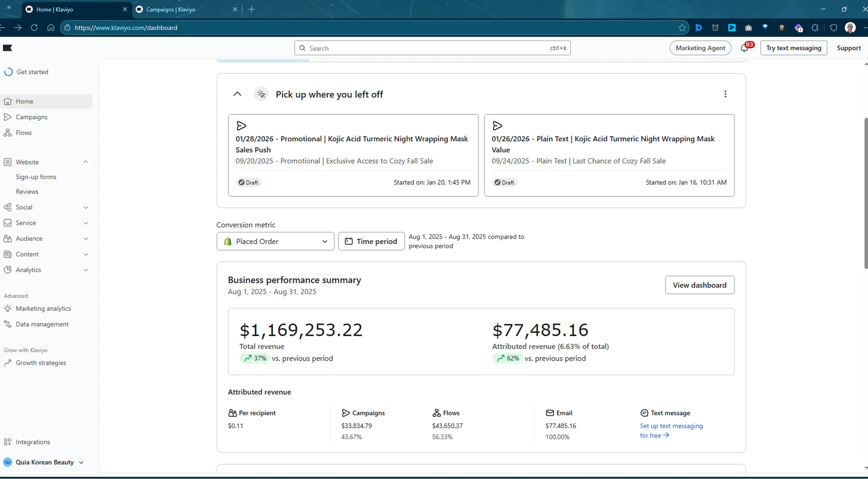Open the notifications bell with 83 badge
The image size is (868, 479).
click(744, 48)
